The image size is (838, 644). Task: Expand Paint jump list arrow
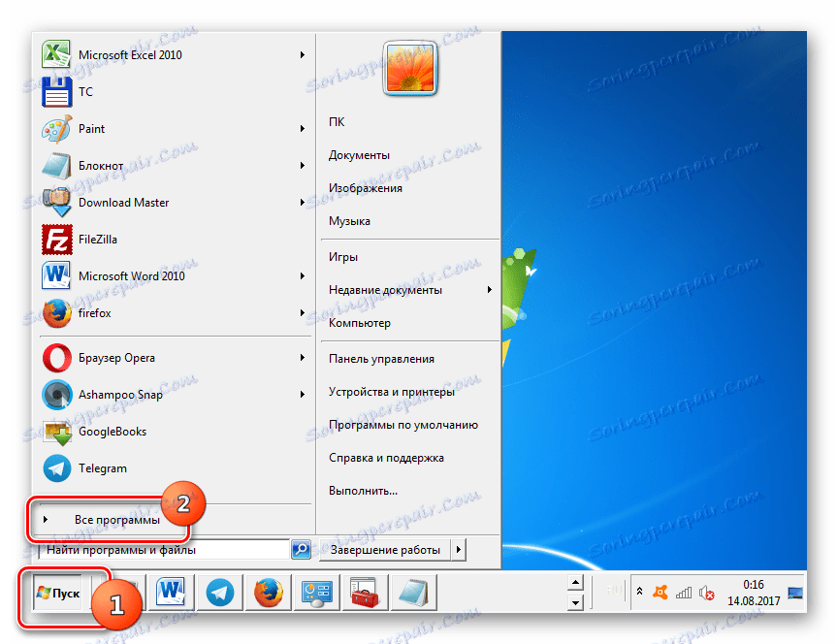coord(303,128)
